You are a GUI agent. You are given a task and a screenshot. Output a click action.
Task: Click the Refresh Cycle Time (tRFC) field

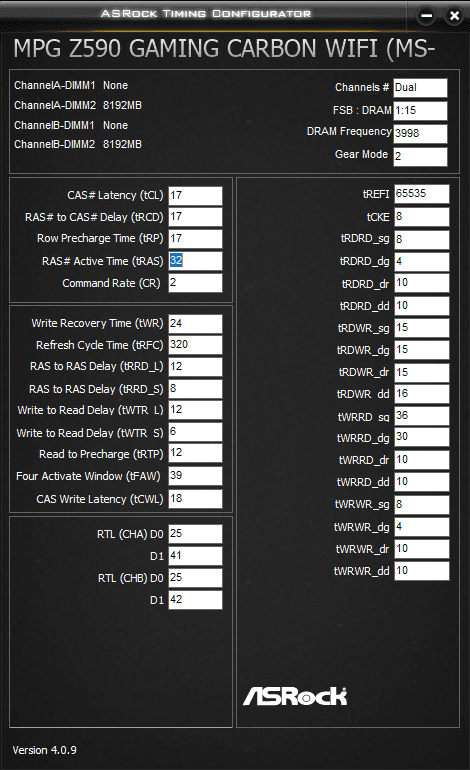click(195, 345)
